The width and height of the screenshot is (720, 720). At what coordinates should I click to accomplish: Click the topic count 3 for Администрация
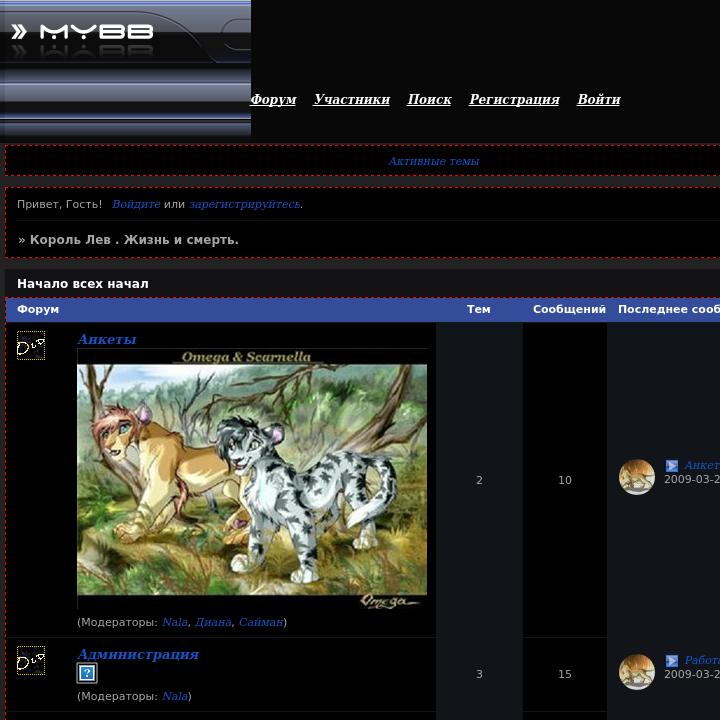click(x=479, y=674)
